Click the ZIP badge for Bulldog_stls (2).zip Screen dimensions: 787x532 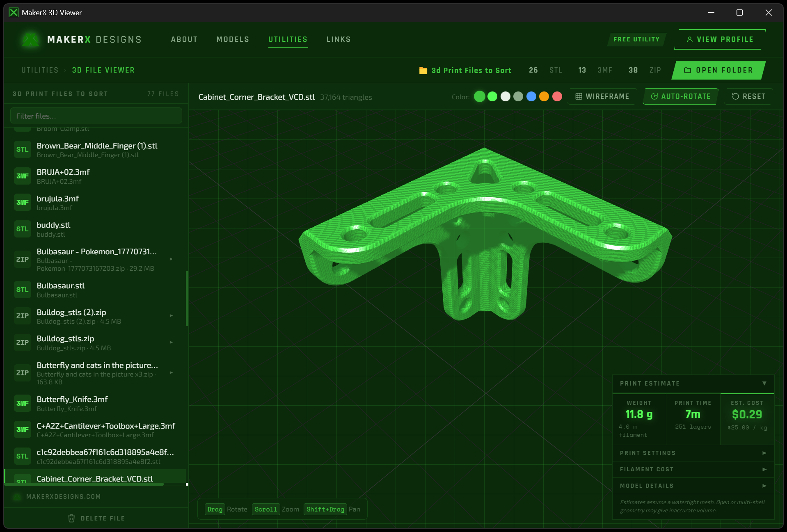(x=23, y=316)
